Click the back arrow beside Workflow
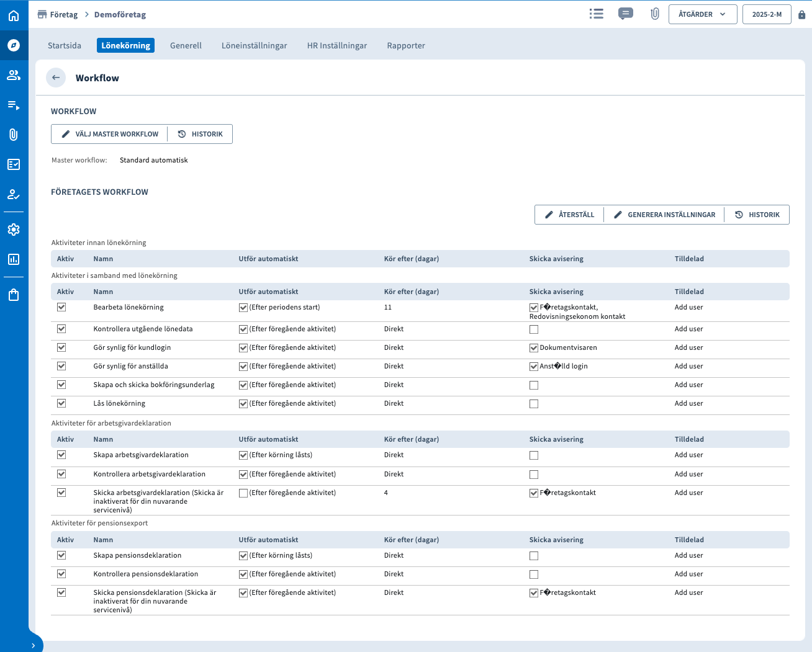This screenshot has height=652, width=812. 56,78
